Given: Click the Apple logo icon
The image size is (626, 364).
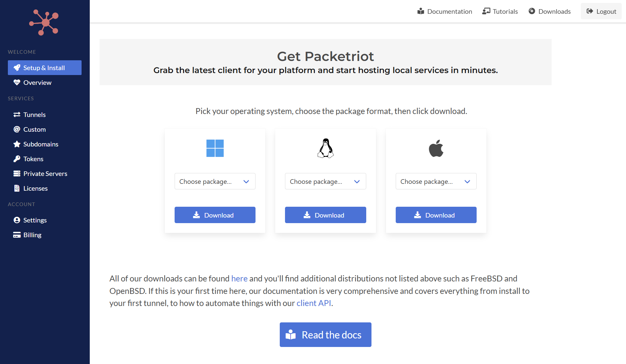Looking at the screenshot, I should point(436,148).
